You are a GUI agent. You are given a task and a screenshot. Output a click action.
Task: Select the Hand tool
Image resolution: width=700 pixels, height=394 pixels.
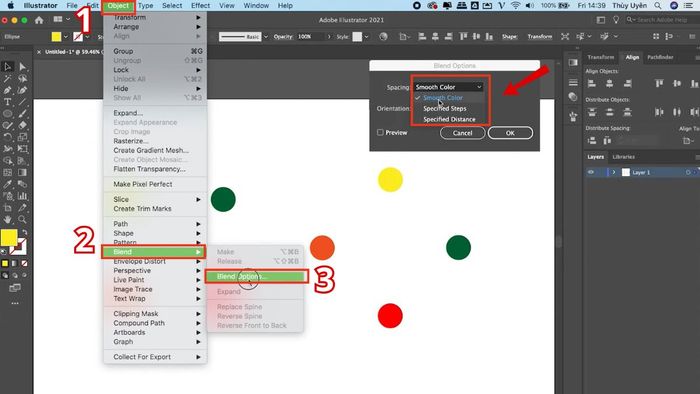tap(8, 219)
